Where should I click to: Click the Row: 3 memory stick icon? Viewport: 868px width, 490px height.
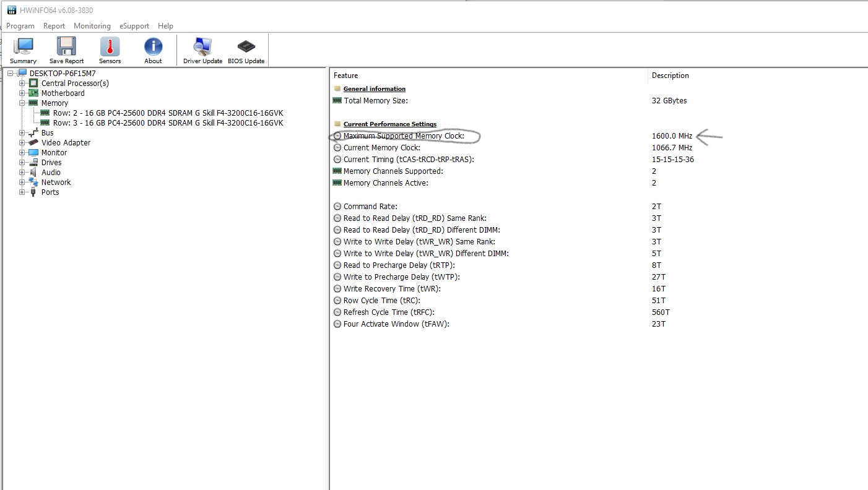point(45,123)
